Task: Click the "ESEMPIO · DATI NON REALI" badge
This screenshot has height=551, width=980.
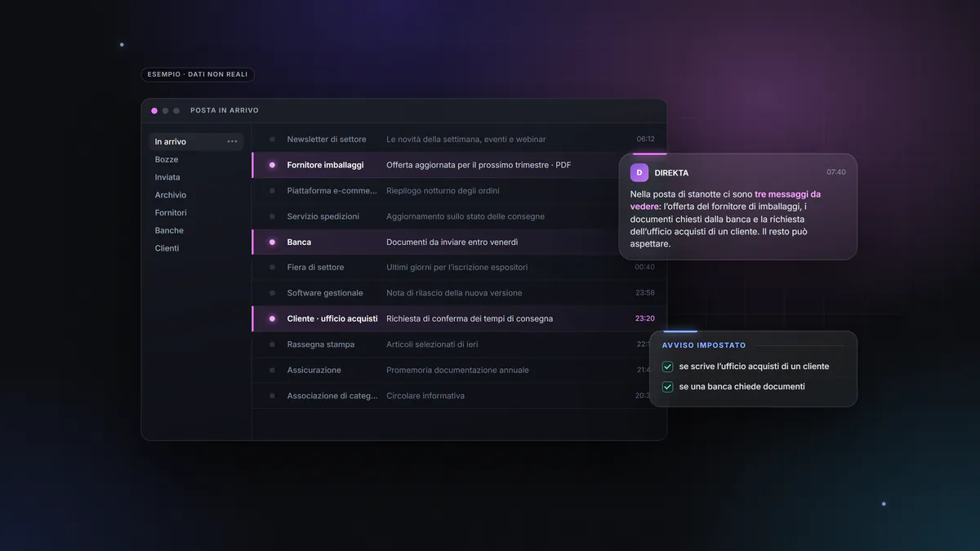Action: coord(198,74)
